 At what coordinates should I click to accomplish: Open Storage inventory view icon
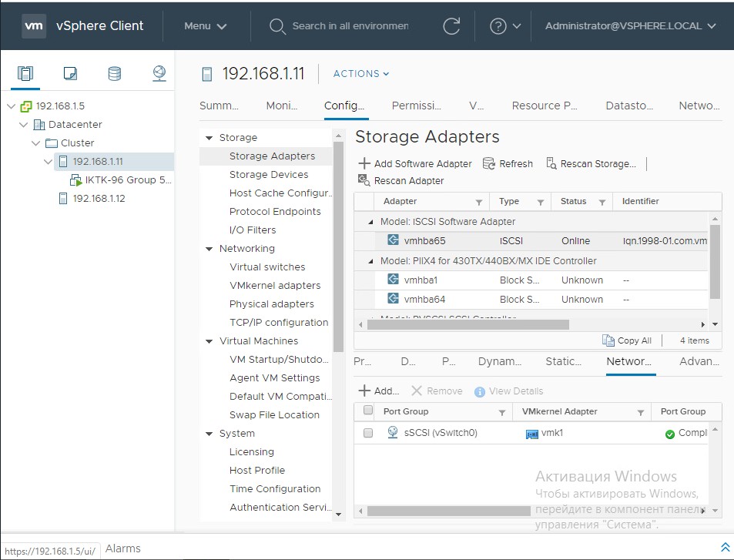coord(115,73)
